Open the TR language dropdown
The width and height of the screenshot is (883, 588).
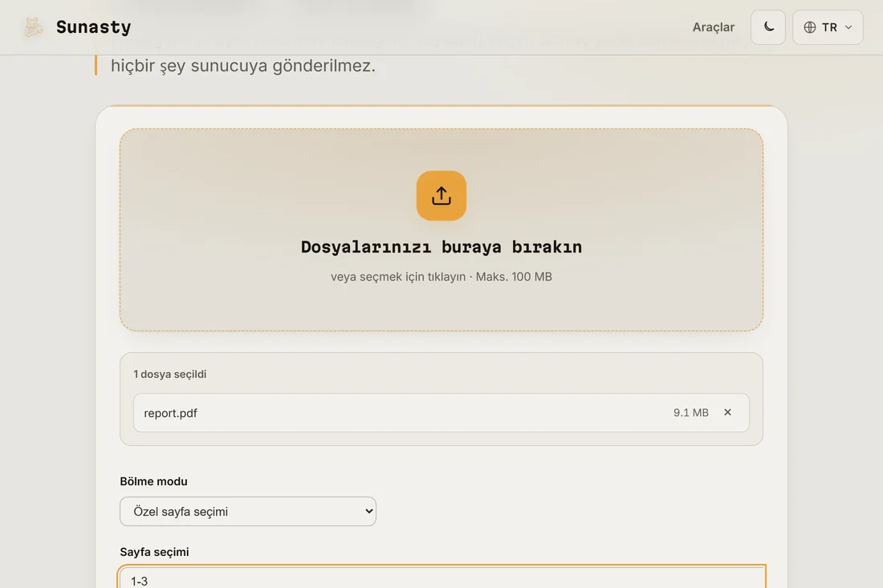pos(828,27)
